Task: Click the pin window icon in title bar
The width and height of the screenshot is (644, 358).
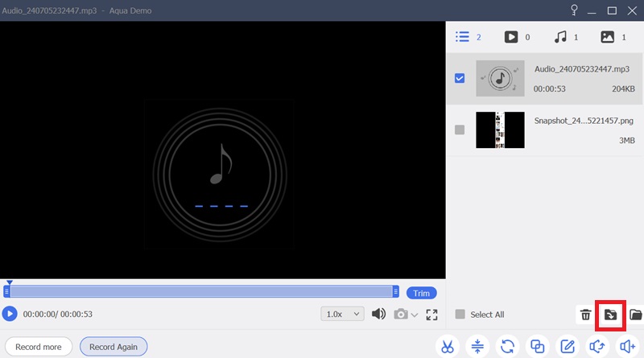Action: click(574, 10)
